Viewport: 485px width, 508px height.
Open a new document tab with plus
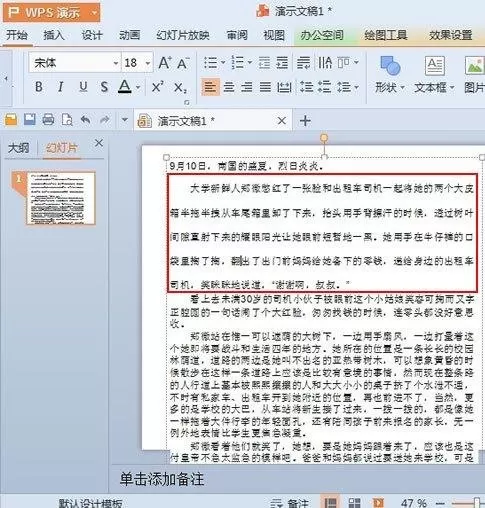pos(305,121)
